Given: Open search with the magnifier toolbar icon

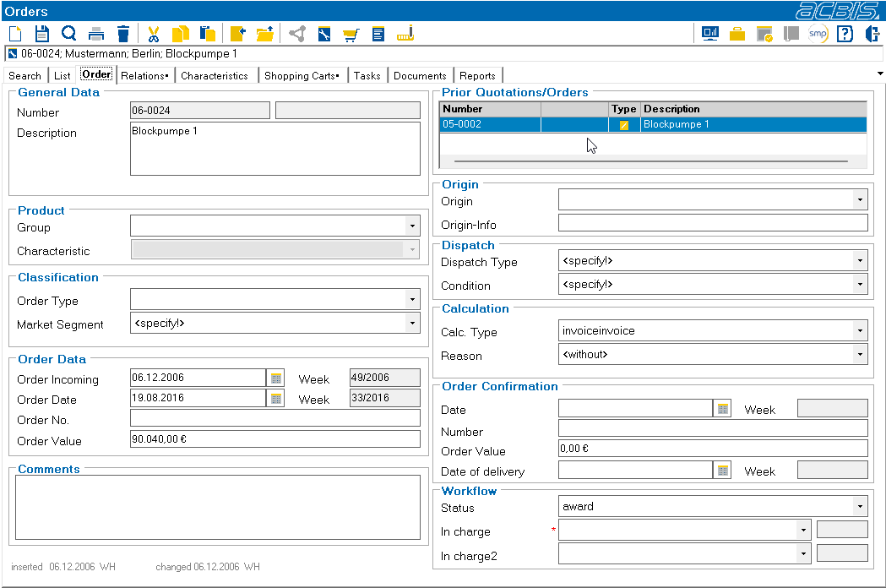Looking at the screenshot, I should coord(69,34).
